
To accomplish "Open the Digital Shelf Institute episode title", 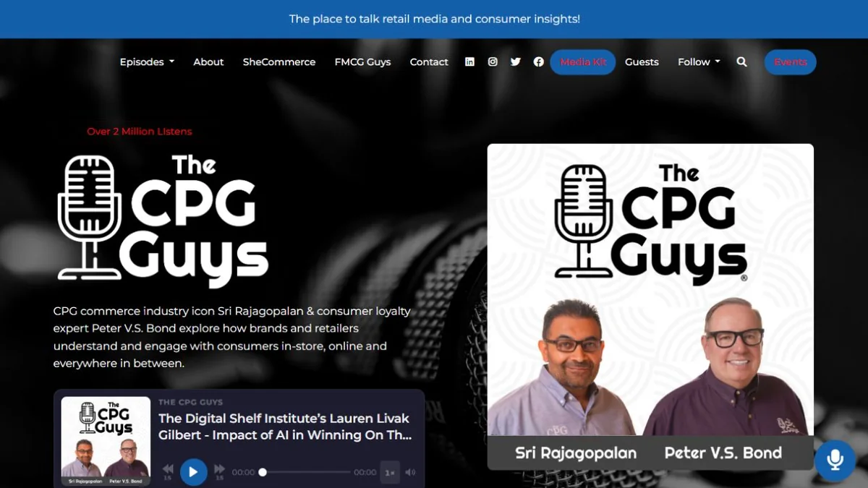I will [x=285, y=427].
